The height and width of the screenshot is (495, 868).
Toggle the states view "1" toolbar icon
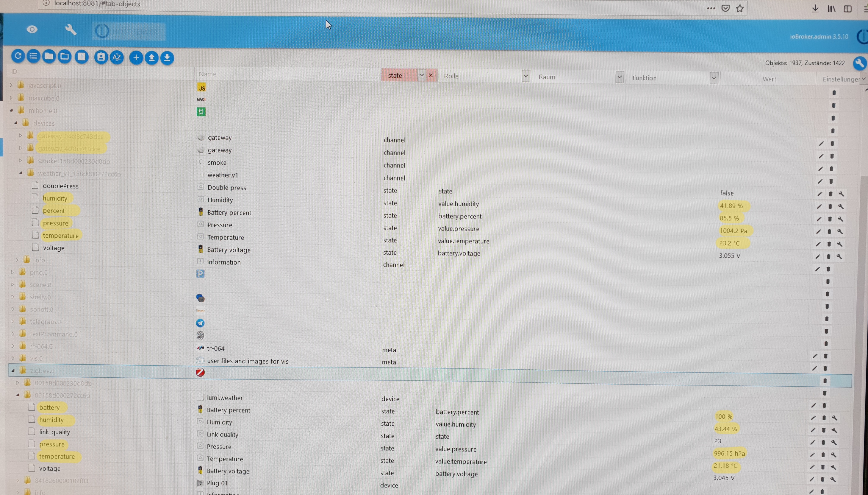(82, 57)
